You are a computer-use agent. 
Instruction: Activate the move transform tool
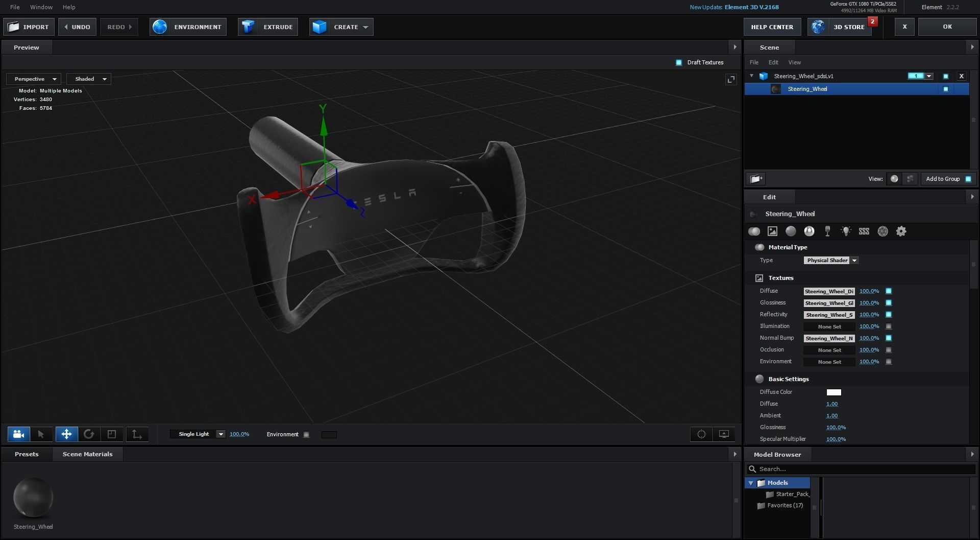(66, 434)
